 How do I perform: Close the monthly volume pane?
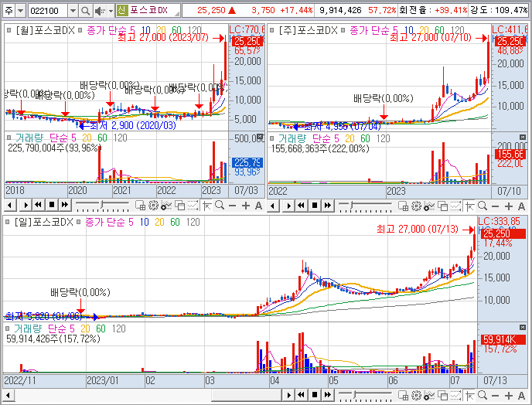[x=261, y=137]
